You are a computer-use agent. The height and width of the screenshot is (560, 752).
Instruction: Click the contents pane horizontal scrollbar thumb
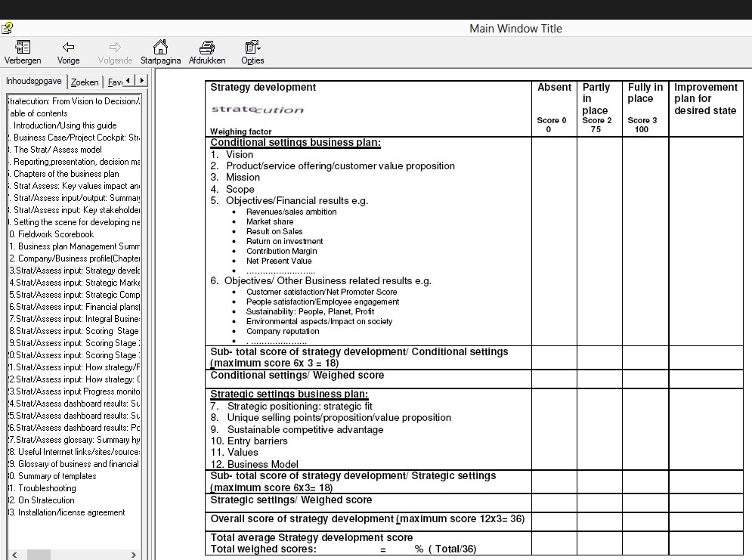39,555
